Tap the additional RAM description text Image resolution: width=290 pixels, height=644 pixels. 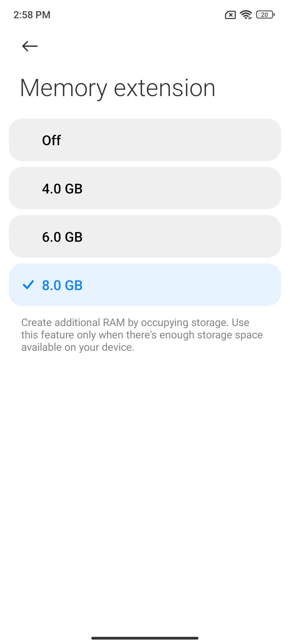(x=142, y=335)
